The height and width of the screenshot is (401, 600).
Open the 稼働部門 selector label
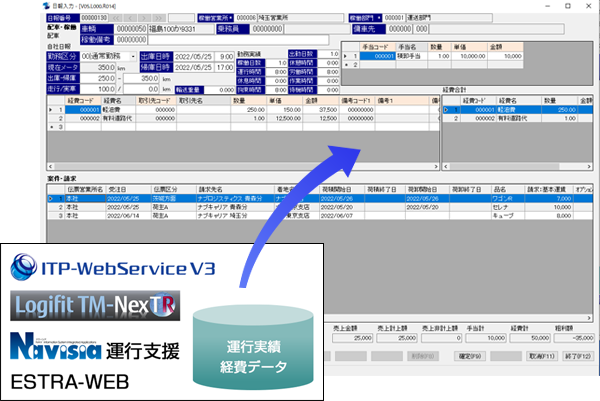click(365, 18)
